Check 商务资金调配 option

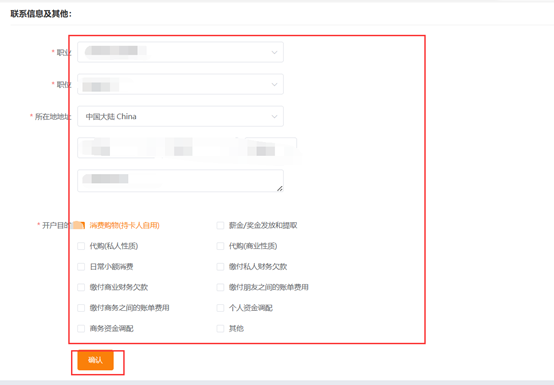[81, 328]
